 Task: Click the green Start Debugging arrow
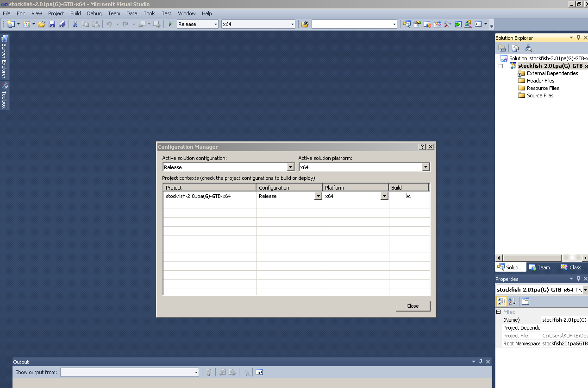(x=170, y=24)
